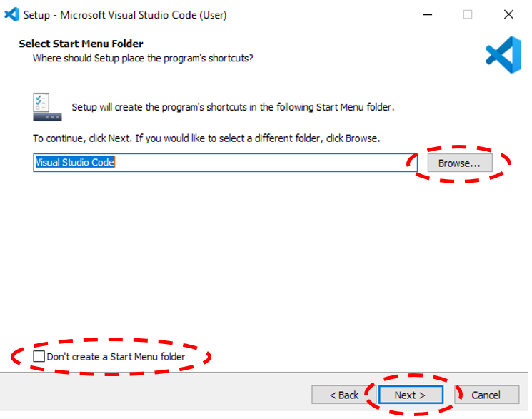The height and width of the screenshot is (419, 532).
Task: Click the large blue Visual Studio Code logo
Action: click(x=503, y=56)
